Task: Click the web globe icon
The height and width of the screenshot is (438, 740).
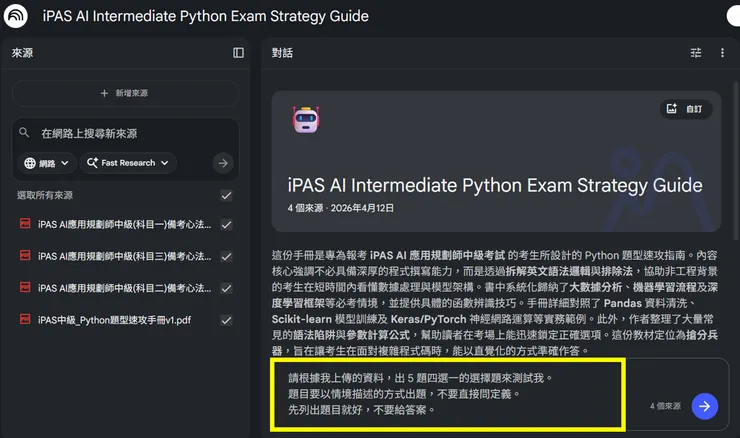Action: coord(30,163)
